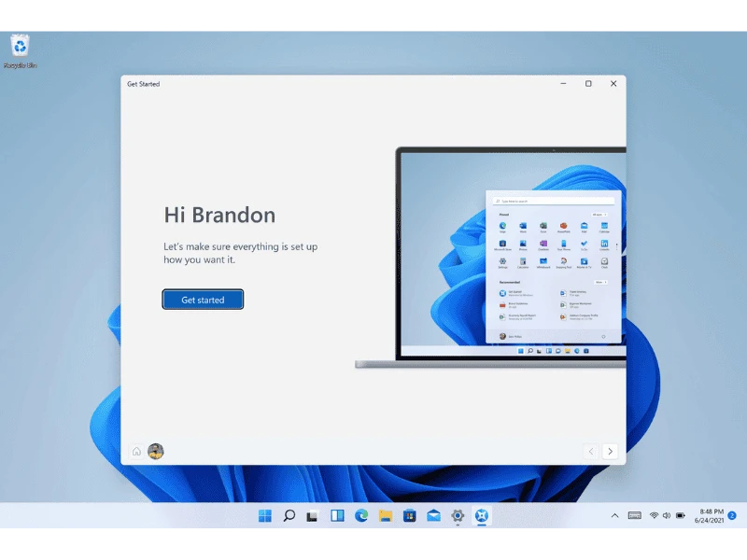
Task: Open File Explorer from the taskbar
Action: point(386,516)
